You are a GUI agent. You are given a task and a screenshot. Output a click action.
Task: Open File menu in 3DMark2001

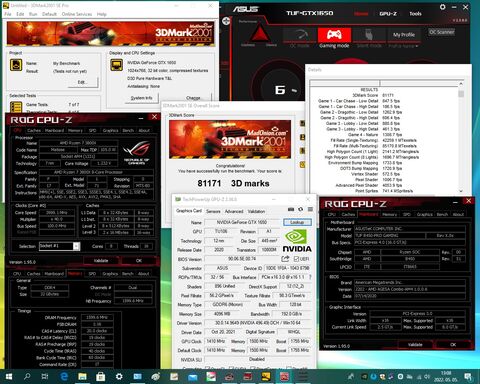(8, 14)
